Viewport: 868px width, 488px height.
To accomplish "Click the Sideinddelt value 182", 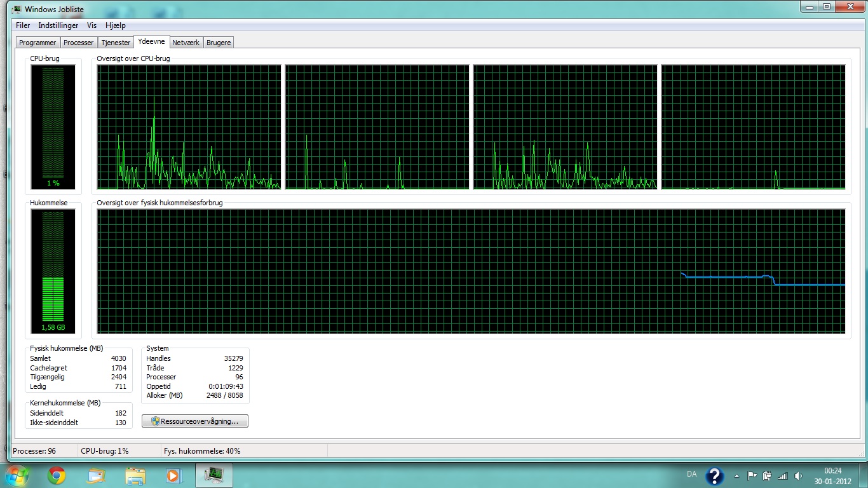I will point(121,413).
